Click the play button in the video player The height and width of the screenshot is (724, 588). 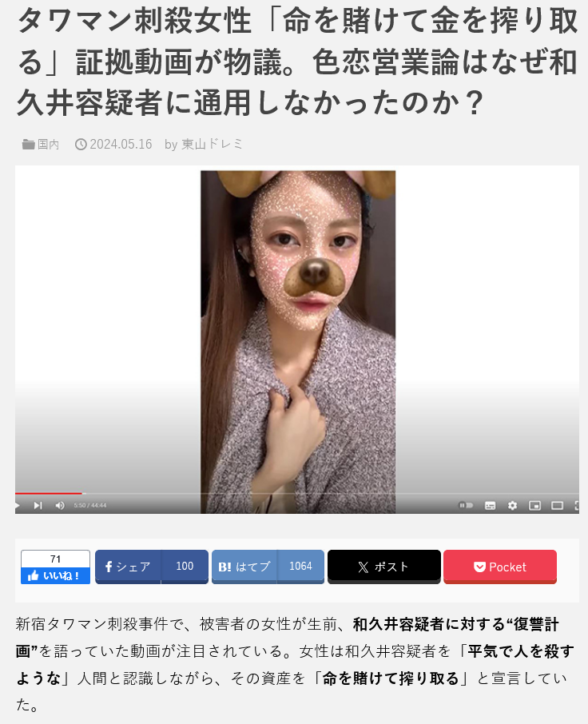click(x=17, y=506)
